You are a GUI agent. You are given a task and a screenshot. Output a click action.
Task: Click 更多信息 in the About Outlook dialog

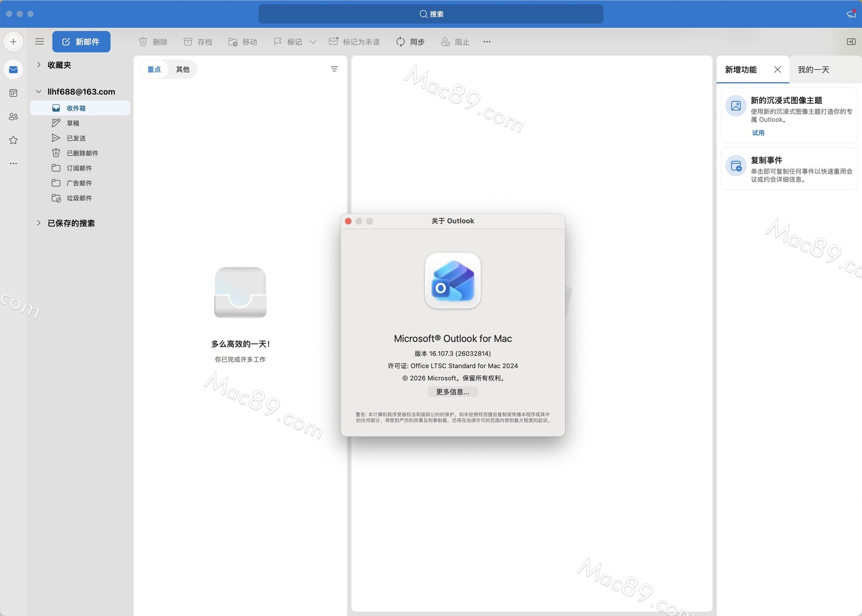point(453,392)
